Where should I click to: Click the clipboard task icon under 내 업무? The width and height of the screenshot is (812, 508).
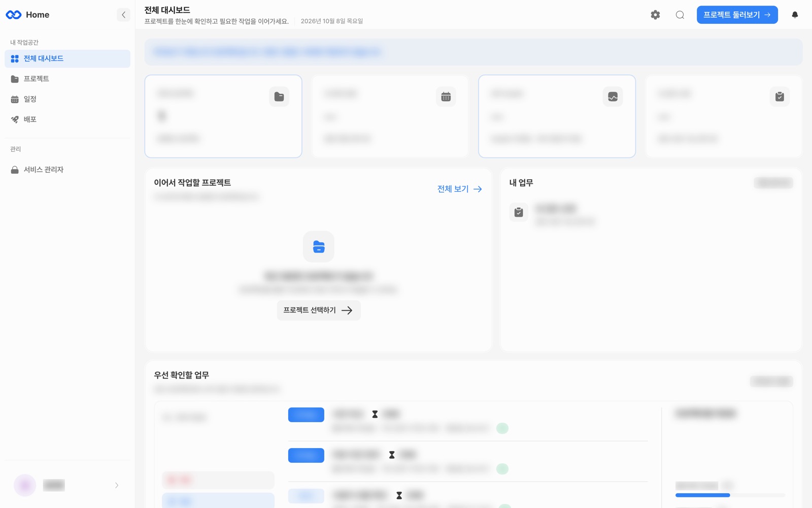click(x=519, y=212)
